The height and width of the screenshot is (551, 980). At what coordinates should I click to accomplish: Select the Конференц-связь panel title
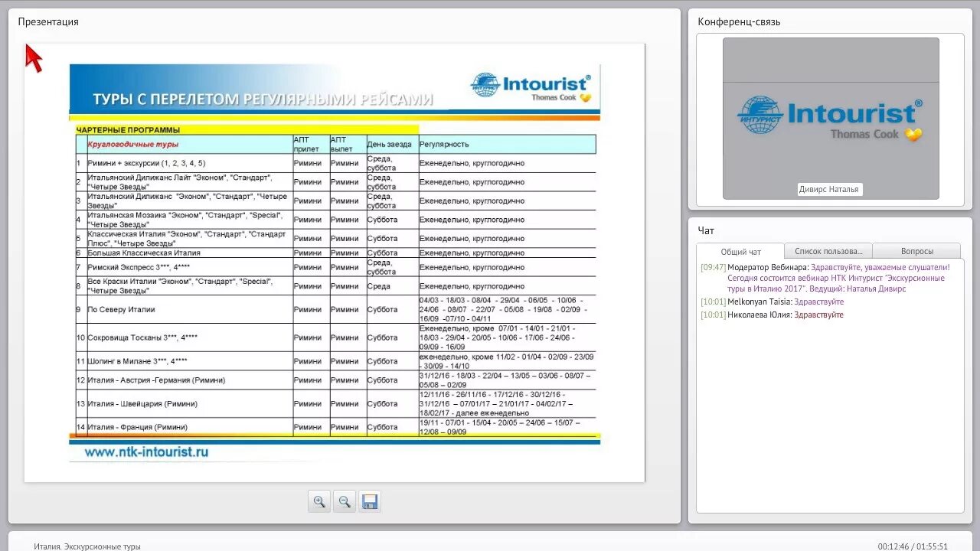pos(739,21)
